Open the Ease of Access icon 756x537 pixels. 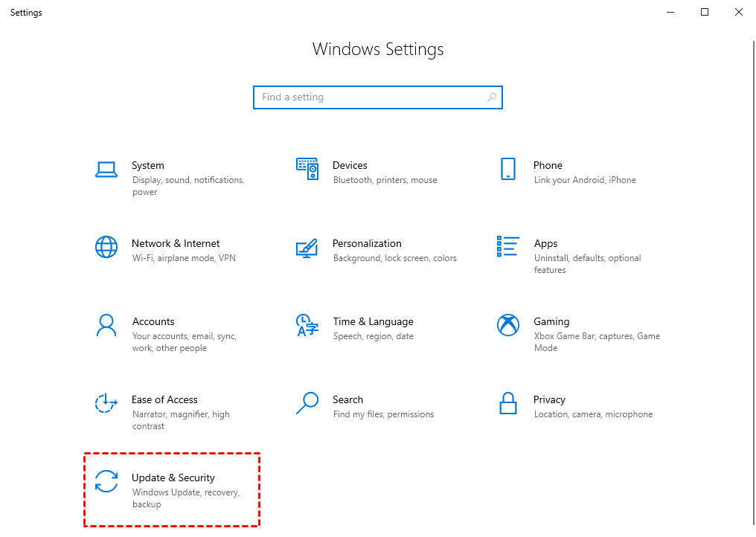coord(106,403)
